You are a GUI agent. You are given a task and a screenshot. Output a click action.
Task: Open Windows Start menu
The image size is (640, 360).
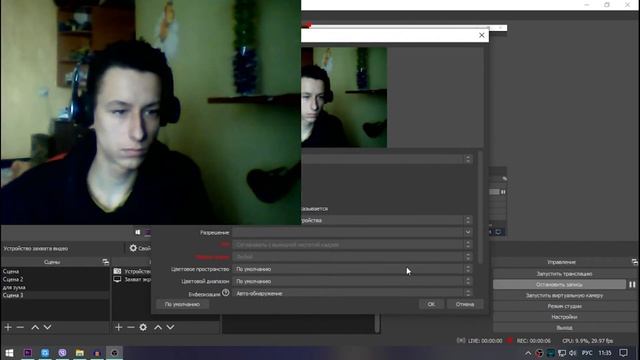[x=9, y=353]
